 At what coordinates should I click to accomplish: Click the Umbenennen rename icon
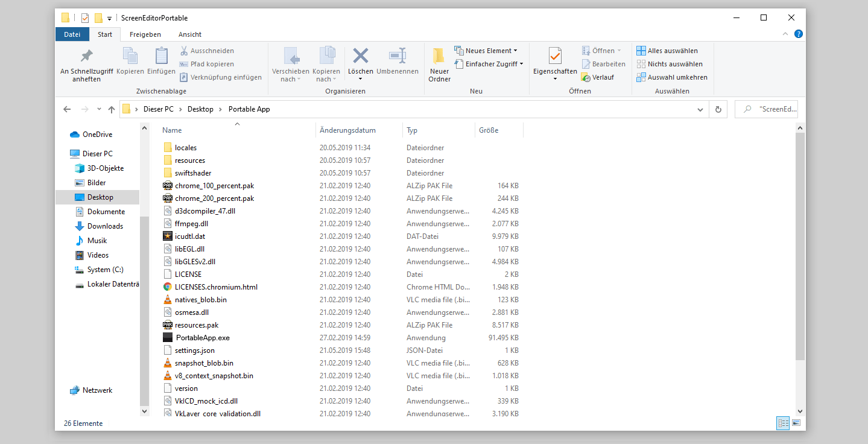click(x=397, y=56)
